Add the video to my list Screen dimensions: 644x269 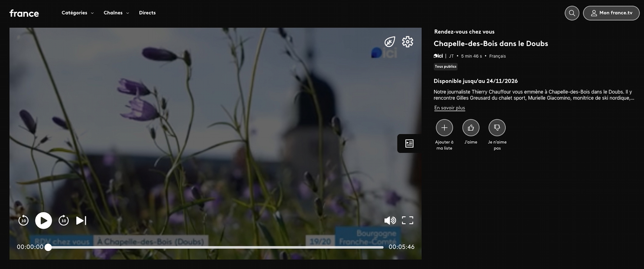(444, 128)
